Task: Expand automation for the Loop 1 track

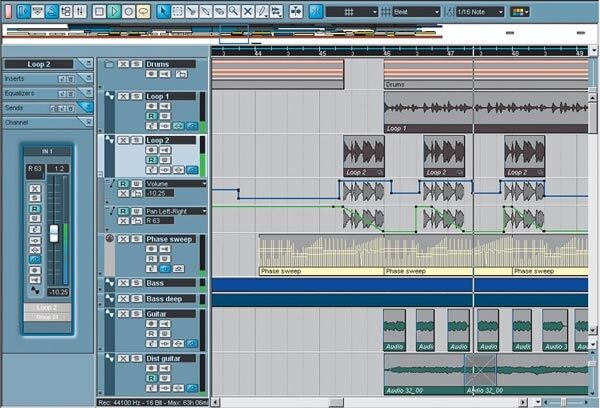Action: point(100,130)
